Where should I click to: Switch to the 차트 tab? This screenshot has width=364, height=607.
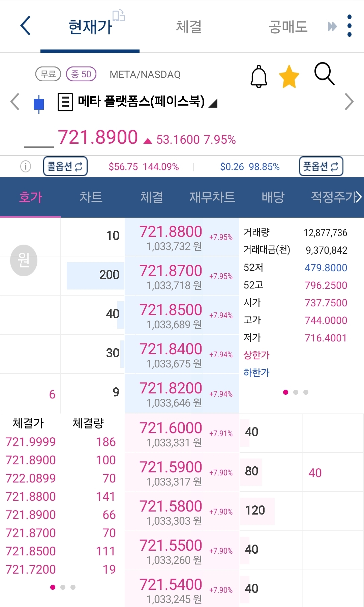click(91, 197)
